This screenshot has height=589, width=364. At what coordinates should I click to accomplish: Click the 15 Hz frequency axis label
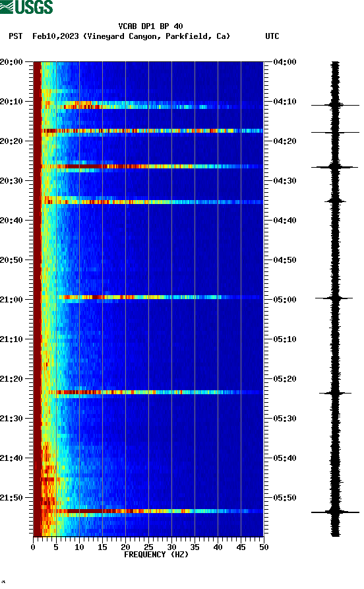(102, 547)
